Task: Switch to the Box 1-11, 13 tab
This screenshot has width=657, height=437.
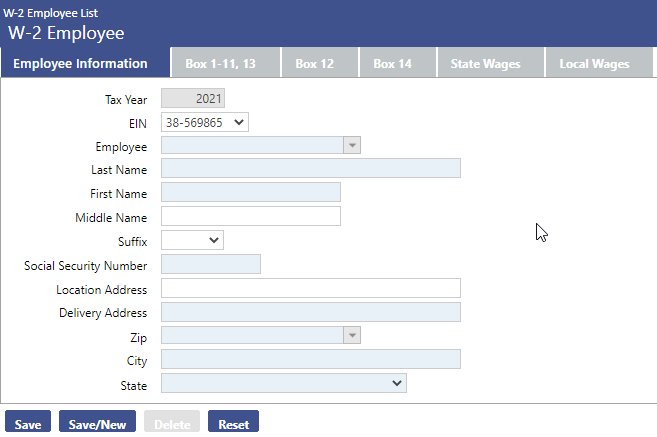Action: pos(220,64)
